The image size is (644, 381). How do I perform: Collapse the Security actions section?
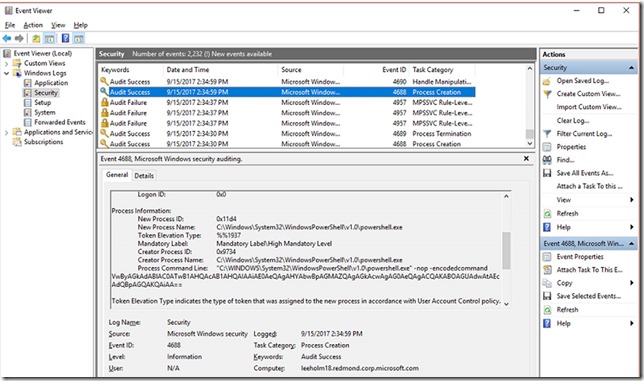[x=631, y=68]
